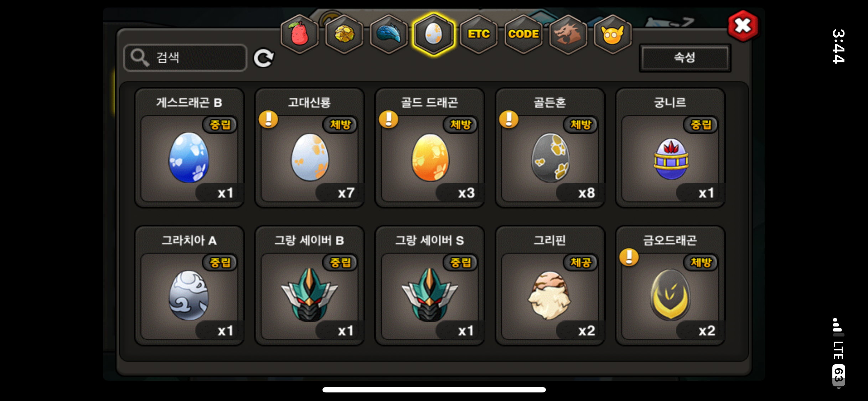
Task: Open the red dragon head category
Action: [x=568, y=34]
